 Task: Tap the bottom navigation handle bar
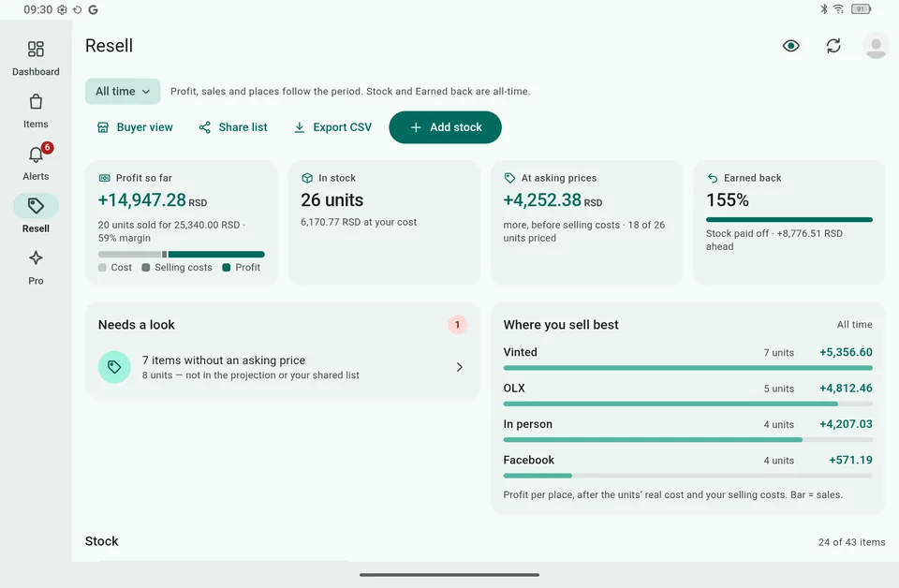(x=449, y=575)
